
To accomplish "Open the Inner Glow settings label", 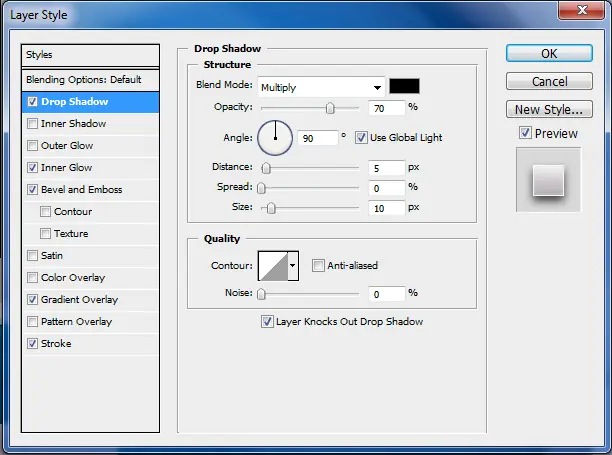I will (x=67, y=168).
